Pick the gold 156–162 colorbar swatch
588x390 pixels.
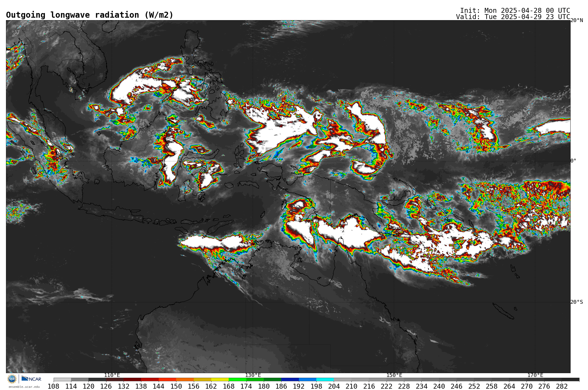pos(203,379)
